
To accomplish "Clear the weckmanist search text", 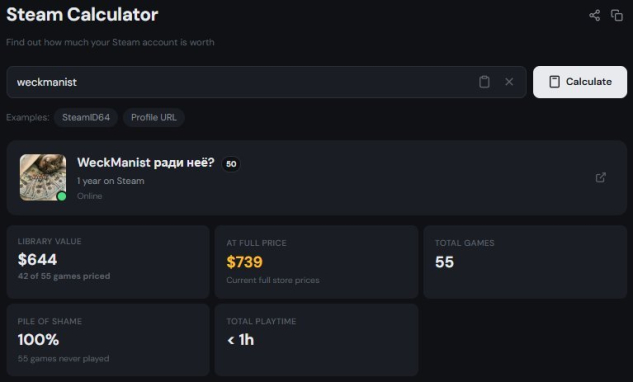I will [509, 82].
